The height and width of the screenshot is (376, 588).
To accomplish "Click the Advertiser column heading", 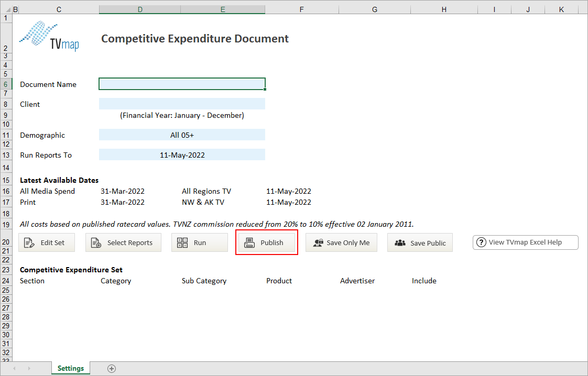I will 357,281.
